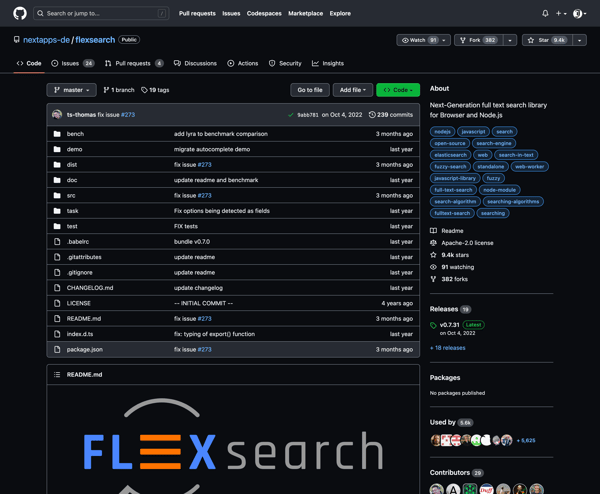Open the nextapps-de owner link
Image resolution: width=600 pixels, height=494 pixels.
pos(46,40)
